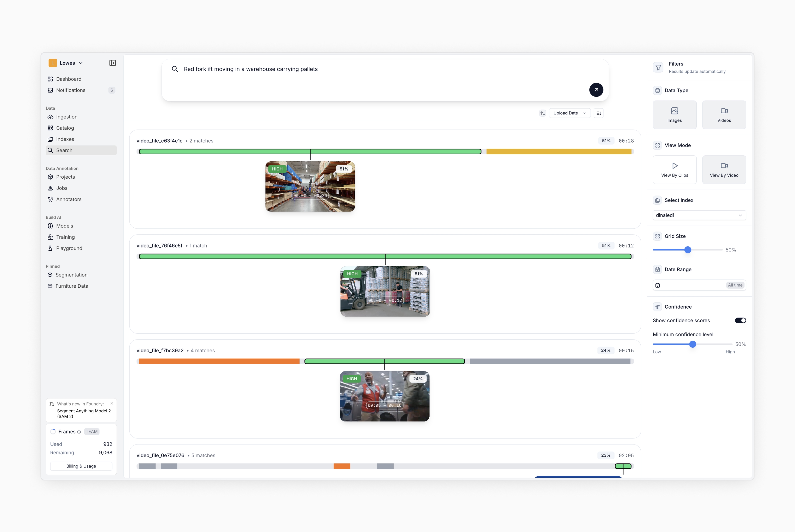Go to Ingestion page
795x532 pixels.
(x=81, y=117)
